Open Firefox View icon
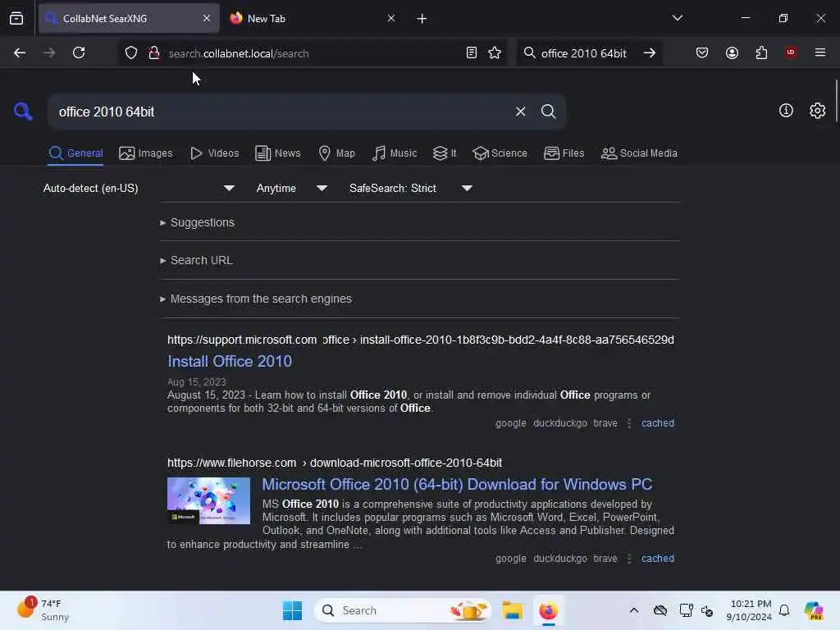 (16, 18)
